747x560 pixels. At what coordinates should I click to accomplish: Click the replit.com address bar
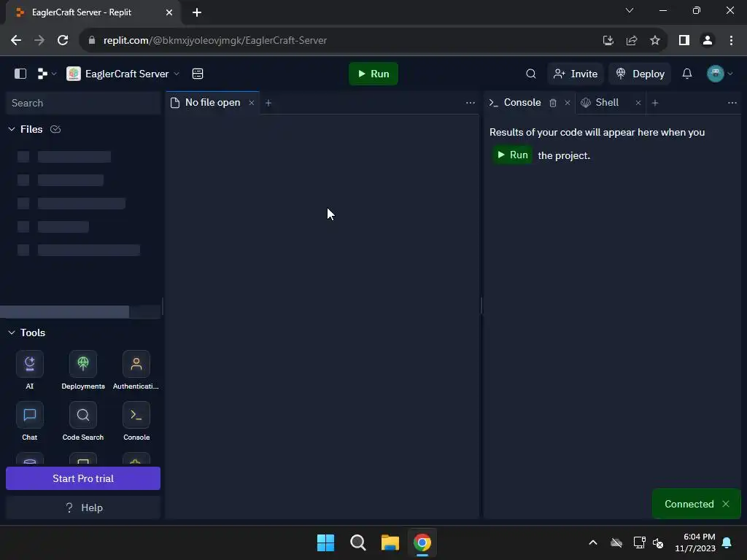(x=338, y=41)
